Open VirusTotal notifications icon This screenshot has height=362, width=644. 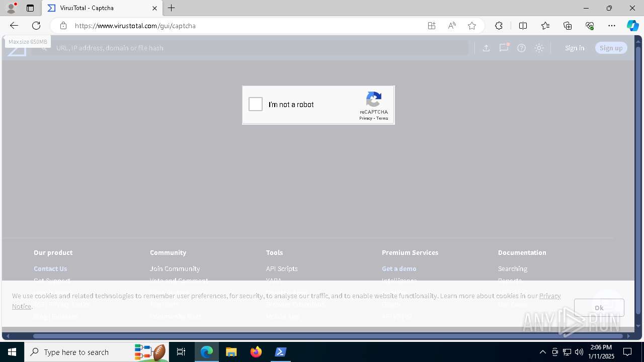[504, 48]
